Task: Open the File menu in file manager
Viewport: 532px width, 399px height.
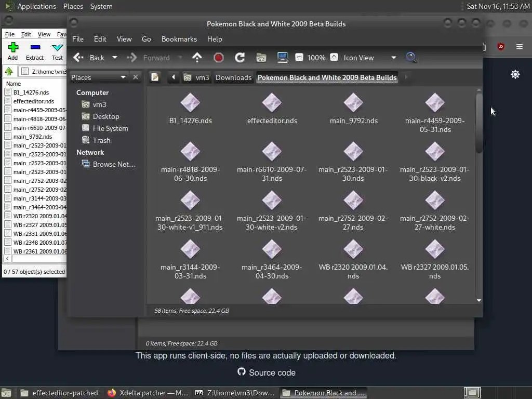Action: [x=78, y=39]
